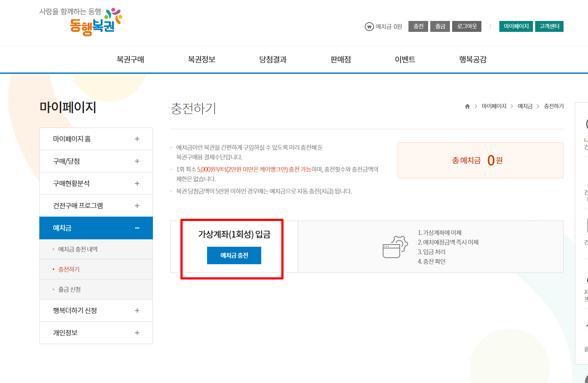Click the blue 예치금 sidebar label

click(62, 228)
